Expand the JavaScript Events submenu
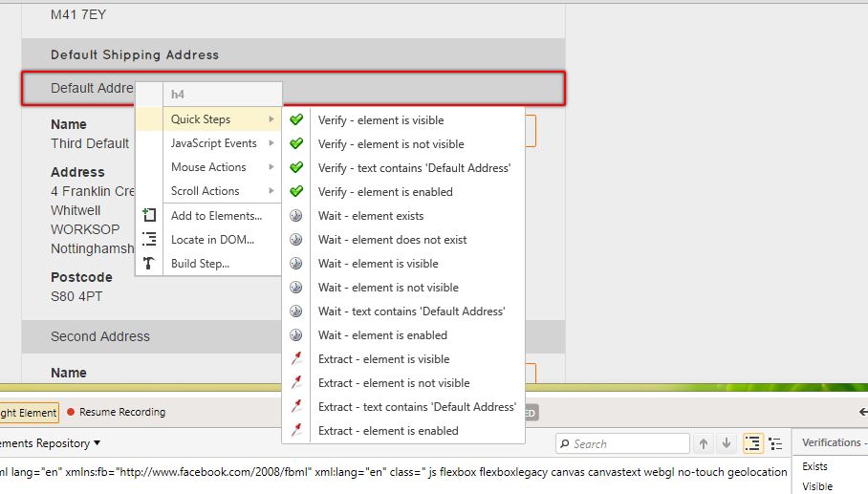Screen dimensions: 868x494 [x=214, y=143]
